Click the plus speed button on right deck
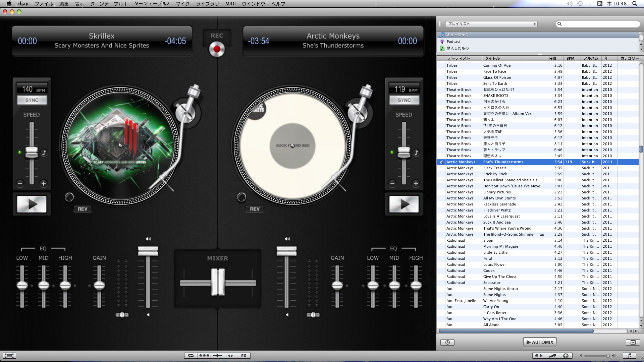The height and width of the screenshot is (362, 644). pyautogui.click(x=416, y=183)
